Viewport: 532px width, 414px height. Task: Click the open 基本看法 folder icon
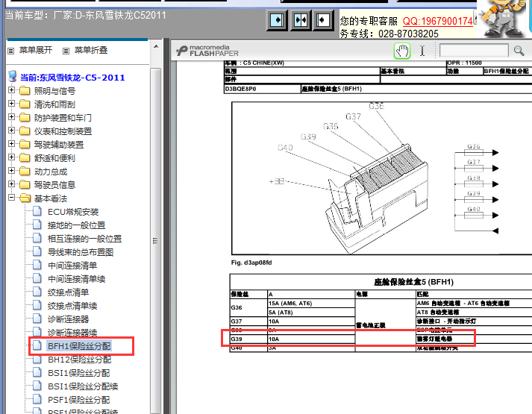(x=25, y=198)
